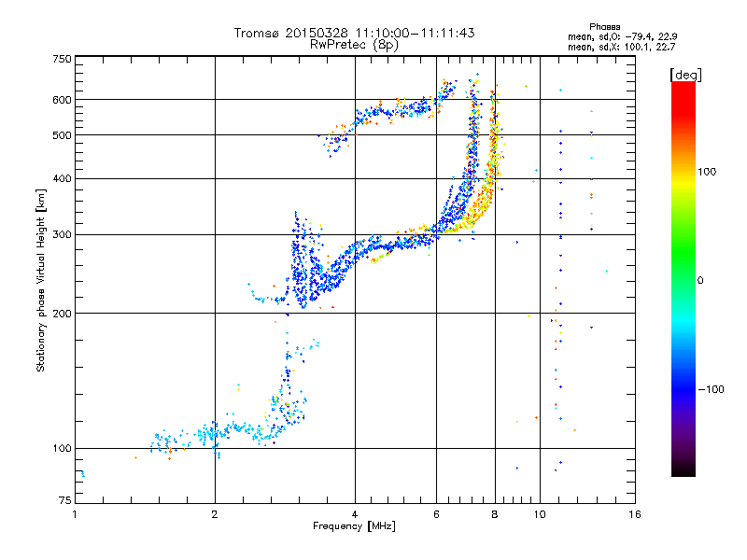Click the x-axis tick label '2'
This screenshot has width=747, height=560.
coord(215,514)
